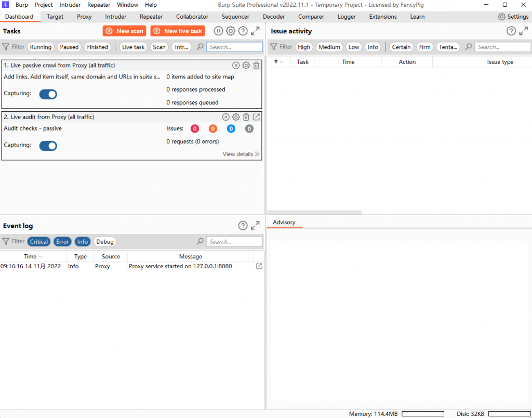Screen dimensions: 532x418
Task: Toggle the Paused tasks filter
Action: pyautogui.click(x=69, y=47)
